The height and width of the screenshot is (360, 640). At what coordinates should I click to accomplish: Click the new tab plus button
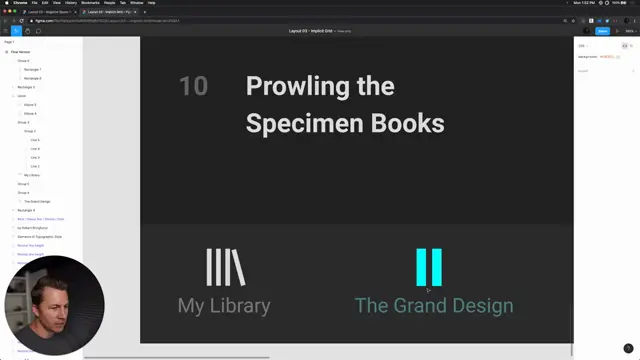pos(144,12)
